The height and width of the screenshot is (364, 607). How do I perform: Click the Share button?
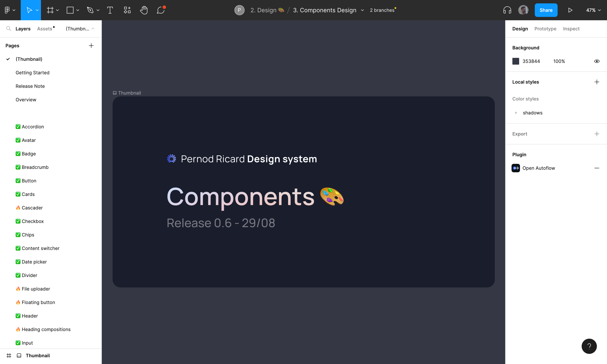(x=546, y=10)
